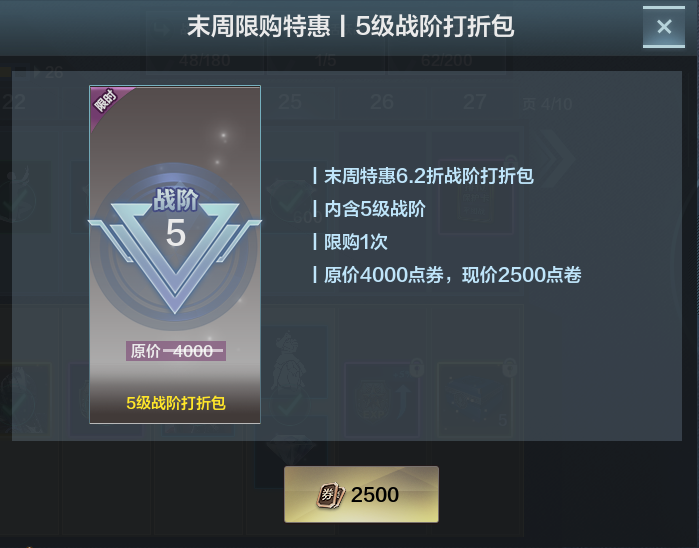Click the dimmed EXP boost card reward

[x=382, y=400]
